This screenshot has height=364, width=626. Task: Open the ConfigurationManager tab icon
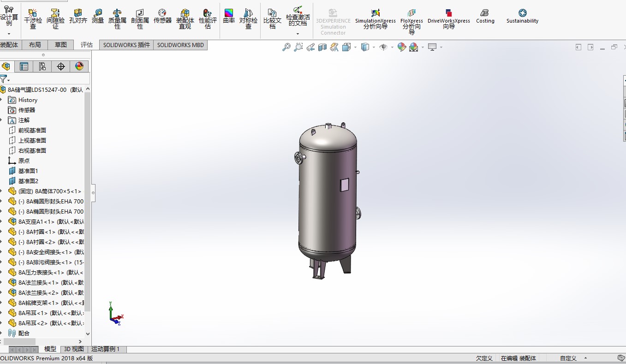[42, 66]
